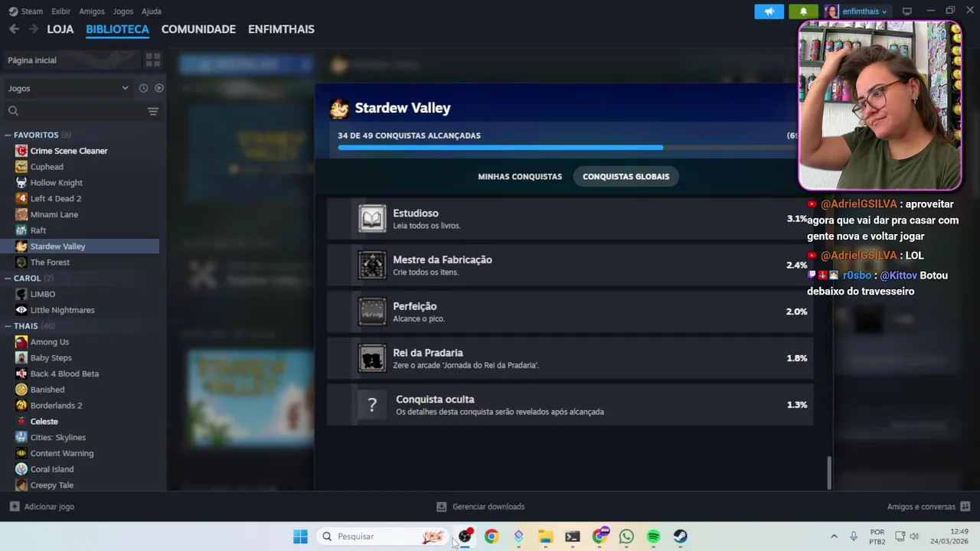Viewport: 980px width, 551px height.
Task: Open WhatsApp from the taskbar
Action: pos(626,536)
